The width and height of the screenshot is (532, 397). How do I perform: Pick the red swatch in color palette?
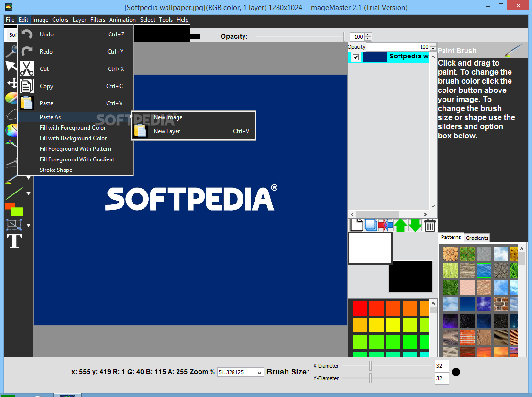360,308
